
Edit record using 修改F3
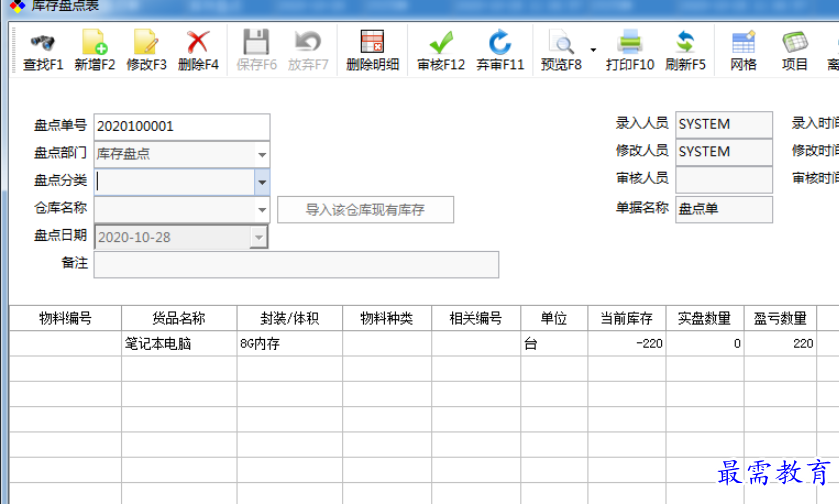146,51
